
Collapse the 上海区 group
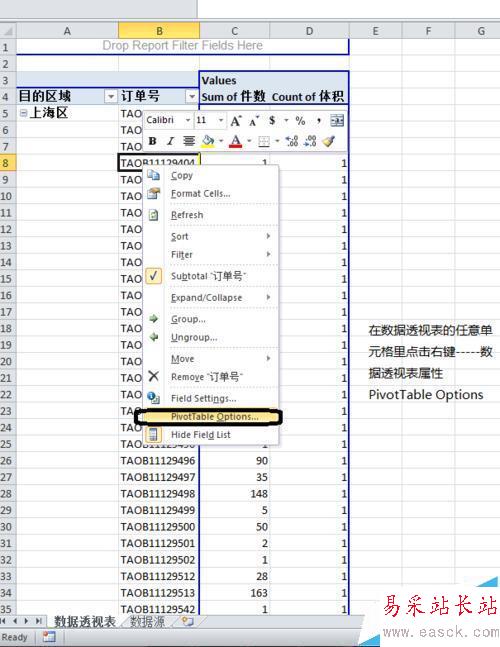coord(24,113)
